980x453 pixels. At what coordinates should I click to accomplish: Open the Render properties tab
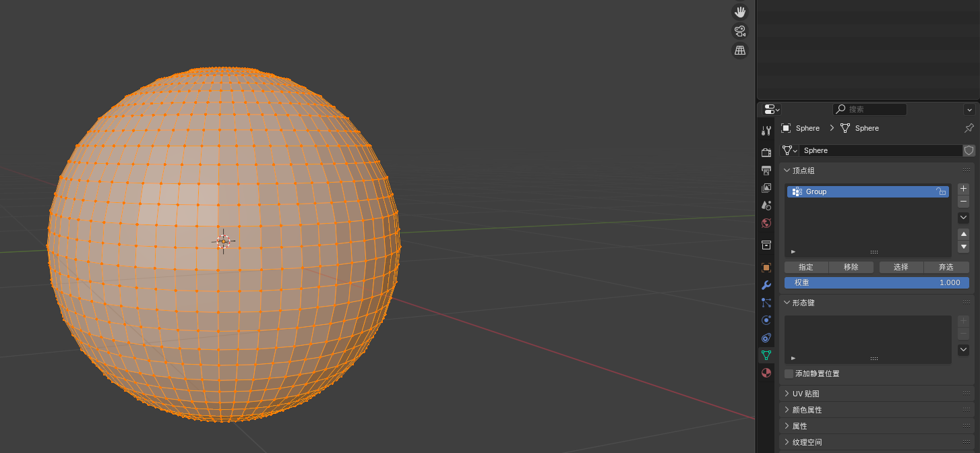pos(766,152)
